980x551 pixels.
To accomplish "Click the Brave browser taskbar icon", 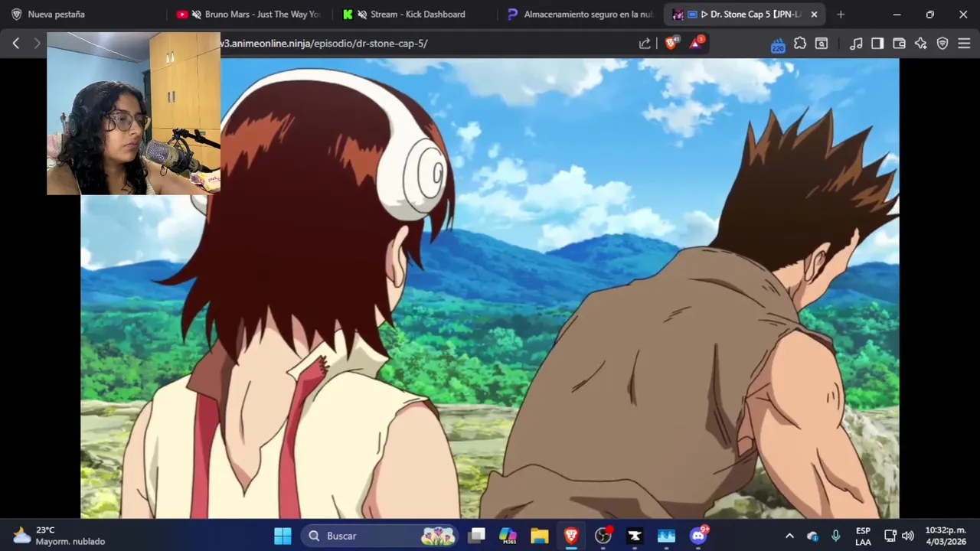I will pyautogui.click(x=571, y=536).
